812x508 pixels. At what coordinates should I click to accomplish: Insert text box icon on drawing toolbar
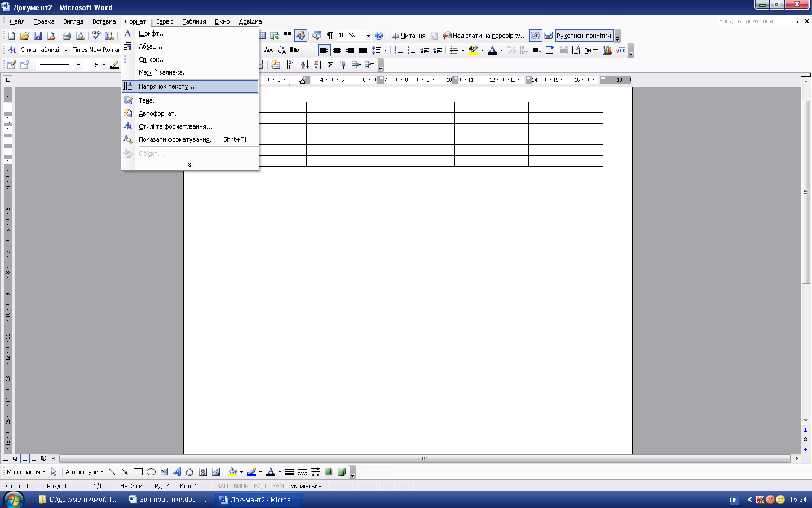(x=164, y=472)
